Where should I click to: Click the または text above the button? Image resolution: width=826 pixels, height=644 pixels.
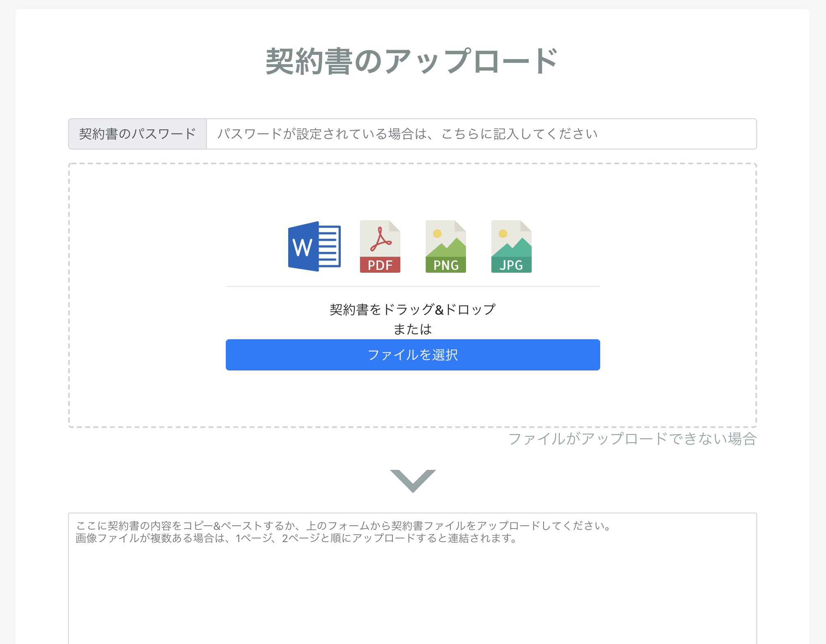[x=413, y=329]
